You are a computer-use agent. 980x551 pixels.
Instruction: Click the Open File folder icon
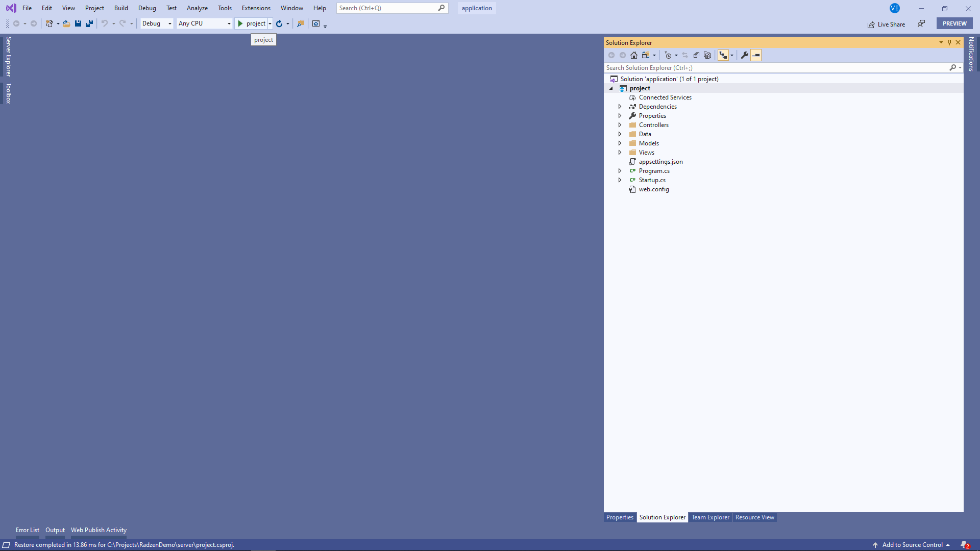(67, 23)
